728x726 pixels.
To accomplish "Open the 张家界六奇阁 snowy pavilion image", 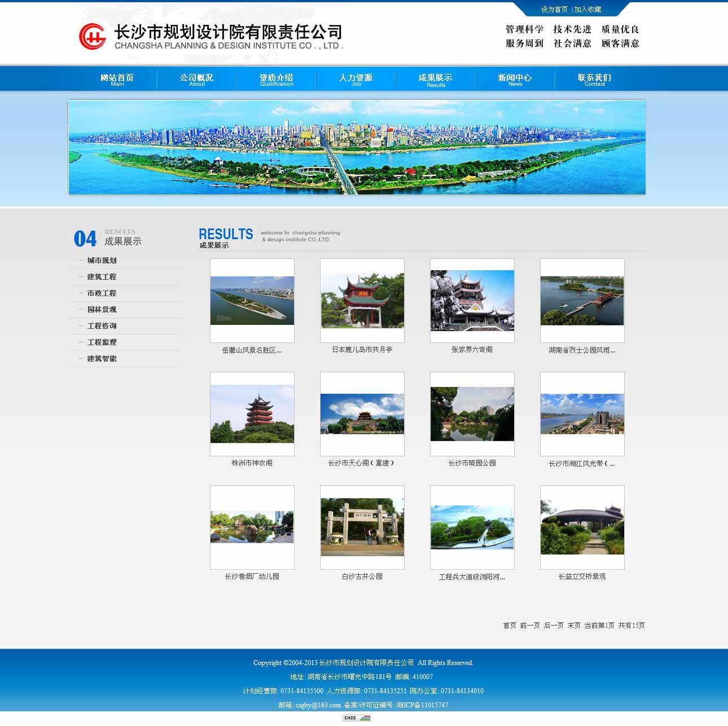I will pos(472,301).
